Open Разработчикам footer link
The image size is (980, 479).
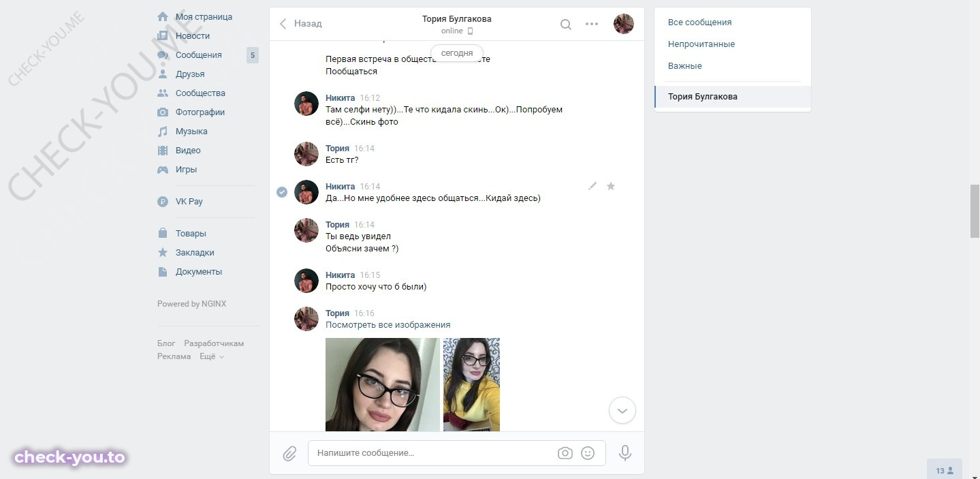(214, 343)
